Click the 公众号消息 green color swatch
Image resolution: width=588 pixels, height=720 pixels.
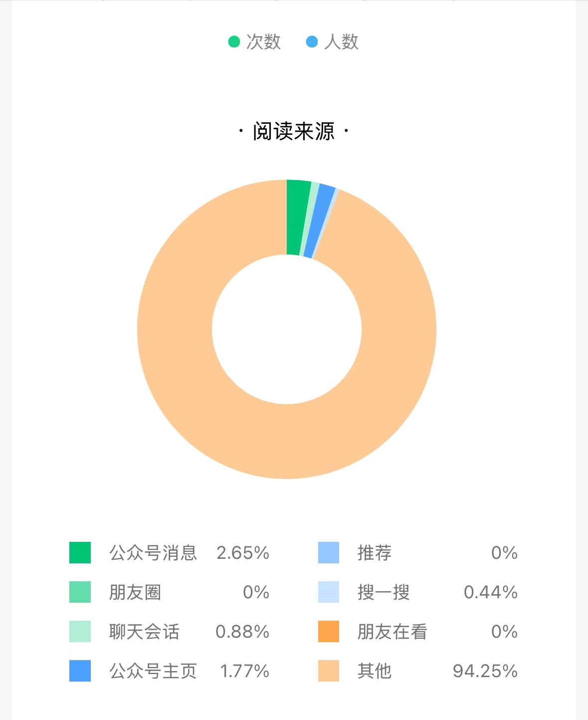coord(80,553)
